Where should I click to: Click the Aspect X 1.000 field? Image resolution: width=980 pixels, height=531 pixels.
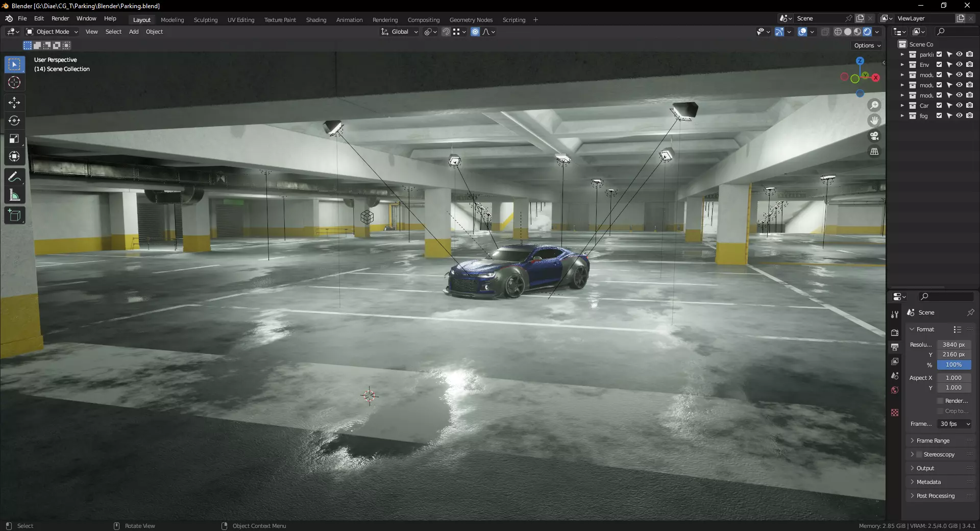954,378
